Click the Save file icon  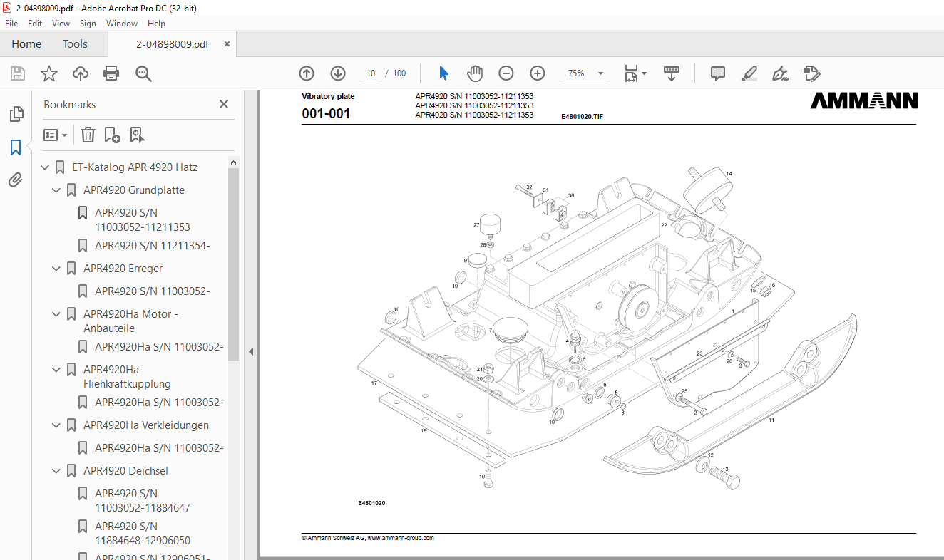click(x=18, y=73)
